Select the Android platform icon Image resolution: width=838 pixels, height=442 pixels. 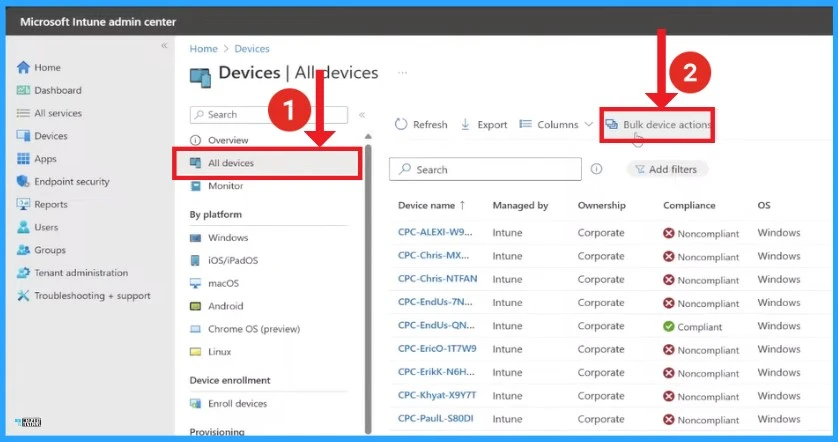(196, 306)
